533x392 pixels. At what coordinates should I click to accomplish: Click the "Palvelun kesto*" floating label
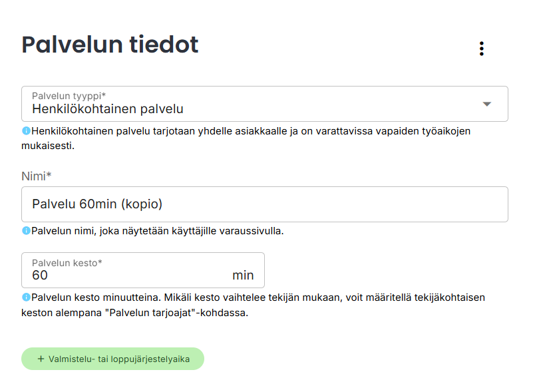[67, 263]
